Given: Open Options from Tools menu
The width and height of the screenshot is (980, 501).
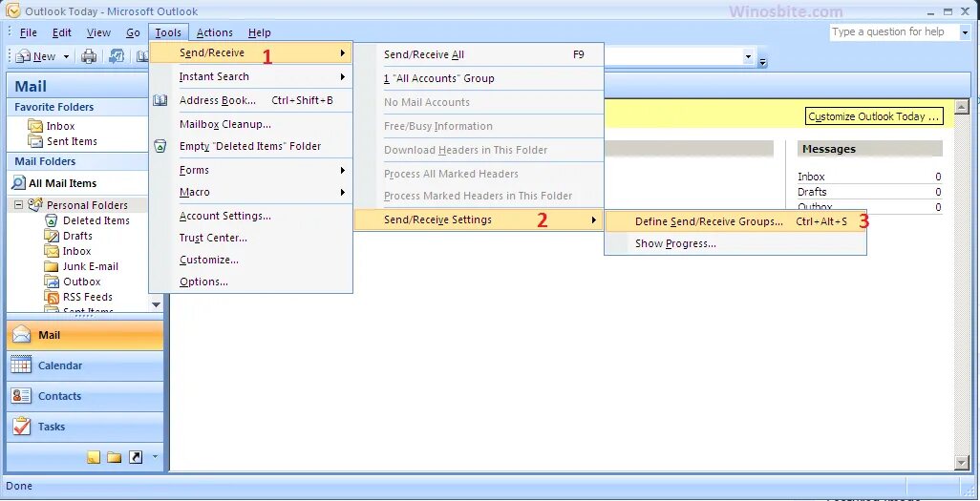Looking at the screenshot, I should click(x=251, y=282).
